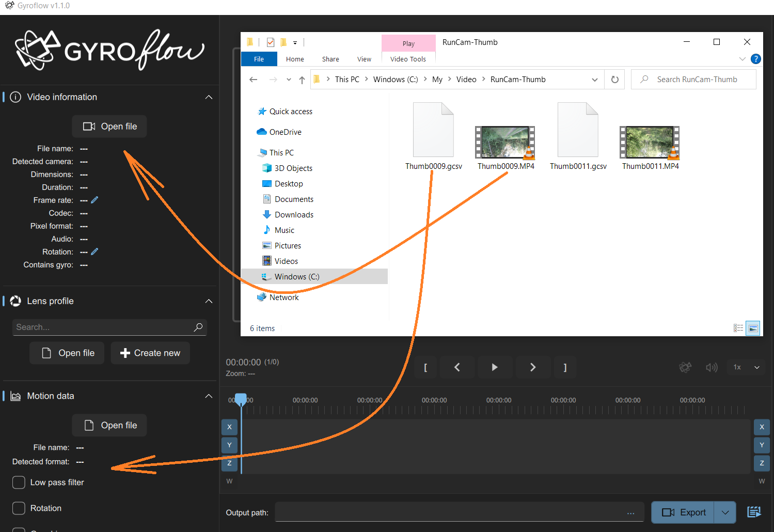Screen dimensions: 774x532
Task: Enable the Rotation checkbox in Motion data
Action: tap(19, 508)
